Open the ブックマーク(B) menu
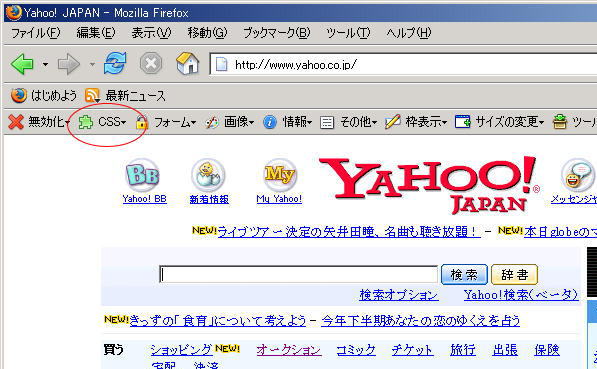 tap(276, 33)
